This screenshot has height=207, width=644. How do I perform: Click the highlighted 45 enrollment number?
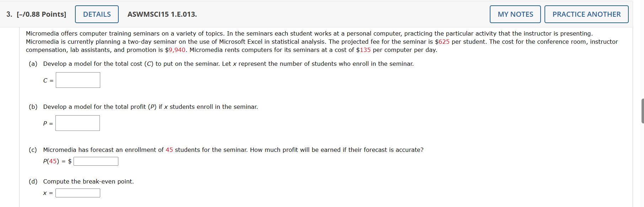(169, 150)
